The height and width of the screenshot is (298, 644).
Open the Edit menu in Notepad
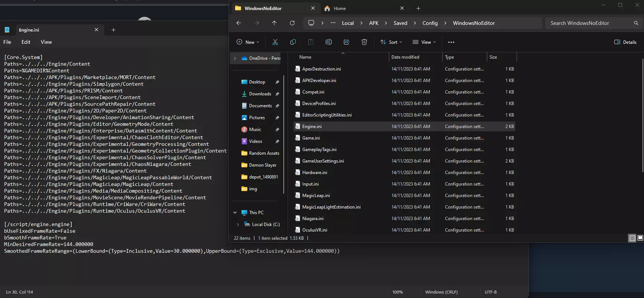(26, 42)
